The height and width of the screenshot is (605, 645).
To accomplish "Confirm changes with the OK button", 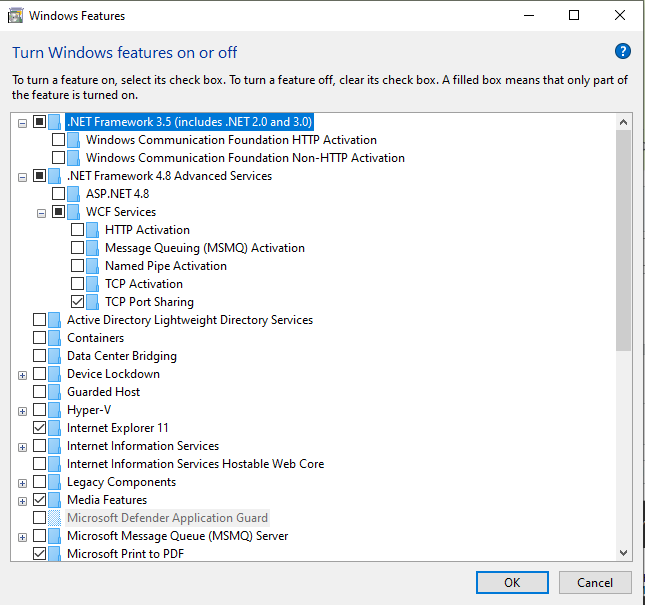I will pyautogui.click(x=512, y=582).
